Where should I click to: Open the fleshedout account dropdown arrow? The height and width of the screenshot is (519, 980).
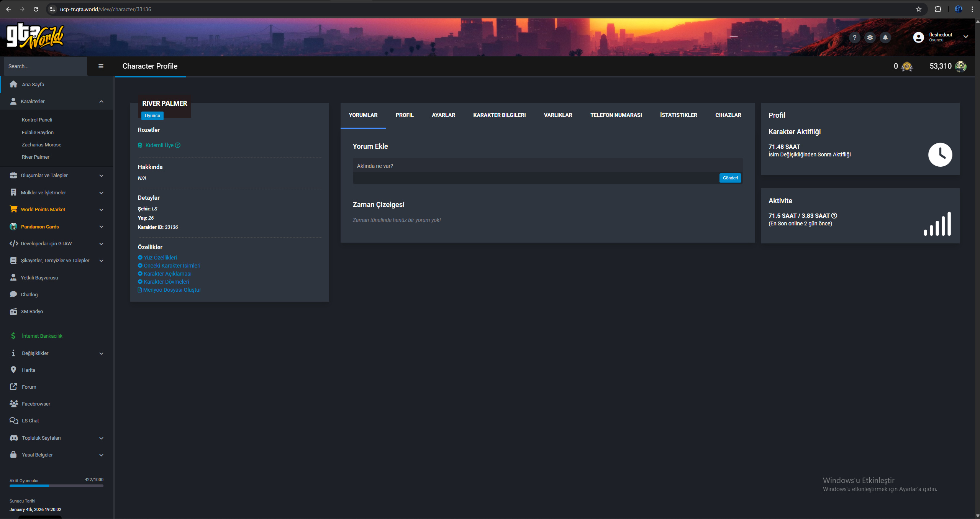(966, 37)
